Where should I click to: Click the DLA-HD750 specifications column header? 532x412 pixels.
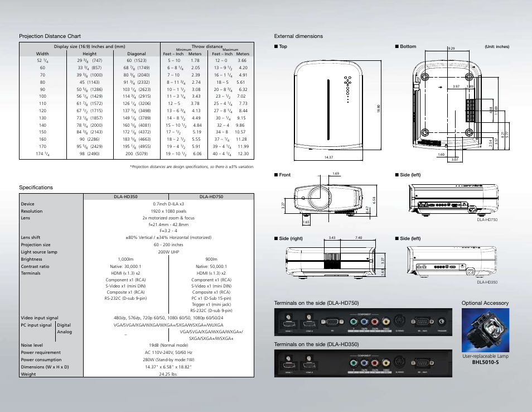point(211,197)
